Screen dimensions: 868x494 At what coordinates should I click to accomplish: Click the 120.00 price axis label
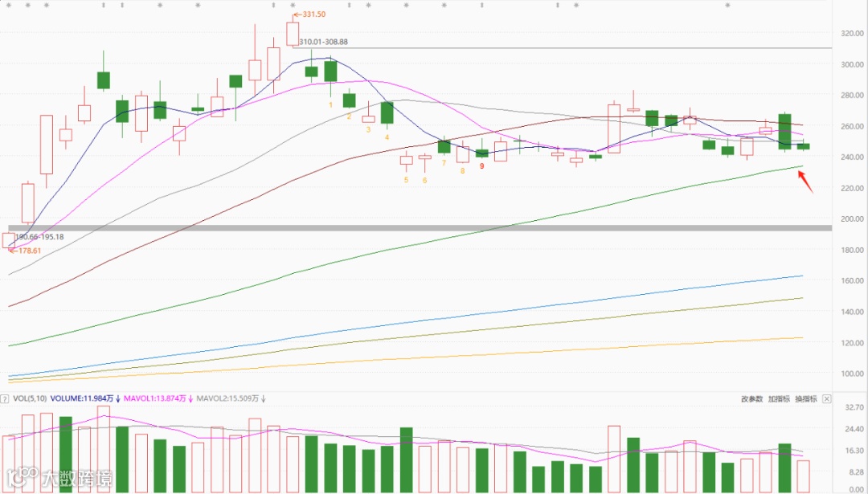point(853,343)
